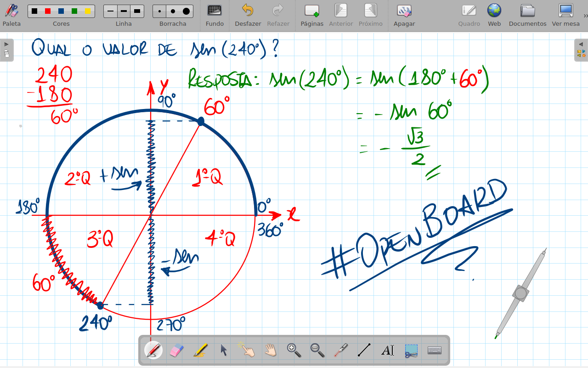588x368 pixels.
Task: Select the Laser pointer tool
Action: tap(341, 351)
